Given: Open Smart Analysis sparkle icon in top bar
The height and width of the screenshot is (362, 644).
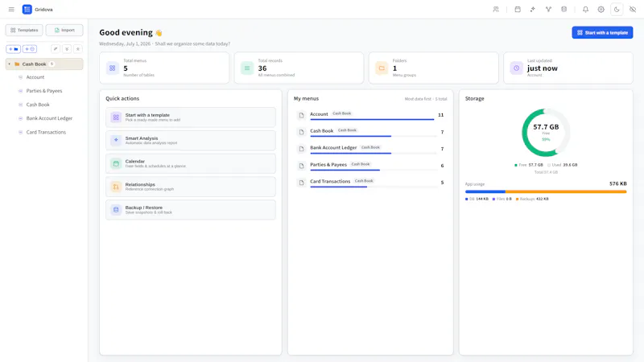Looking at the screenshot, I should [x=533, y=9].
